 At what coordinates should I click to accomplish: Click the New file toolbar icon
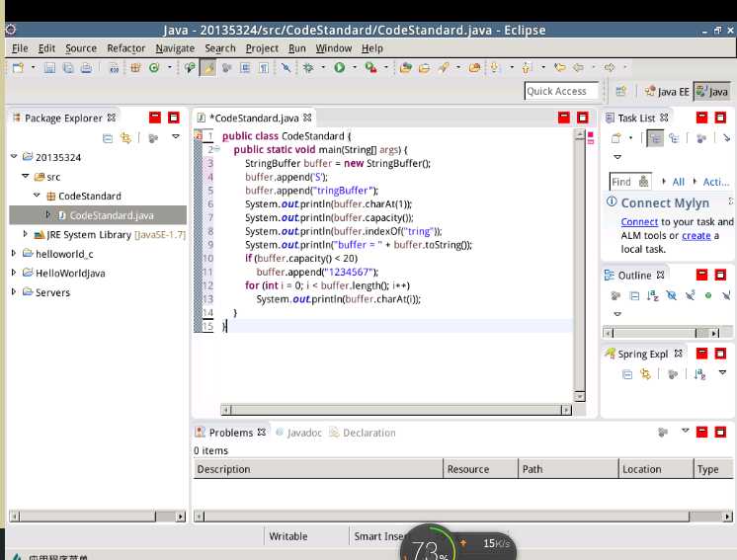tap(18, 68)
